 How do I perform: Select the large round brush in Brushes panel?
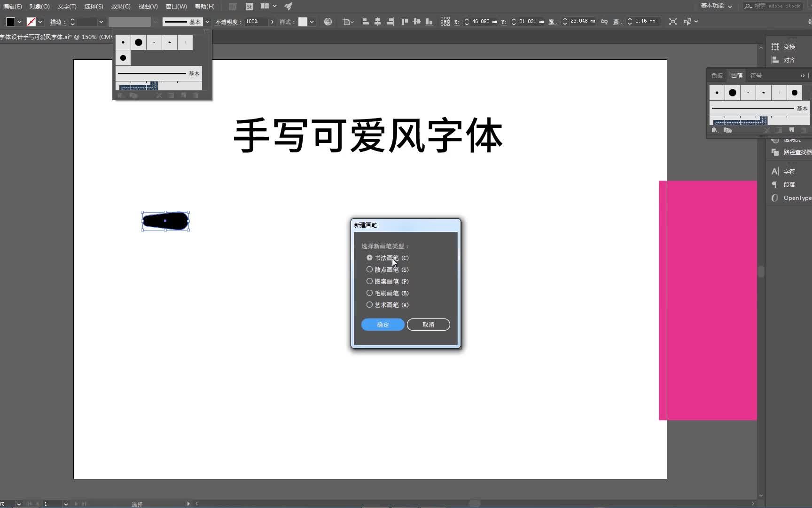tap(733, 93)
